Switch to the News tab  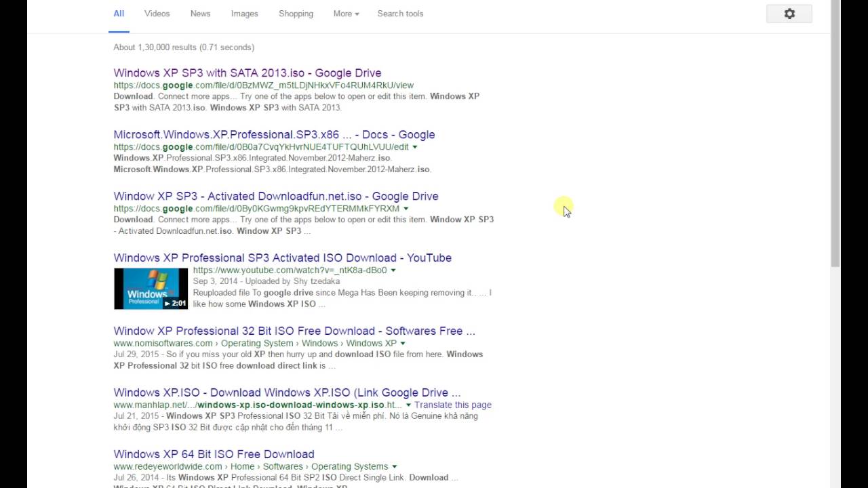click(x=200, y=14)
